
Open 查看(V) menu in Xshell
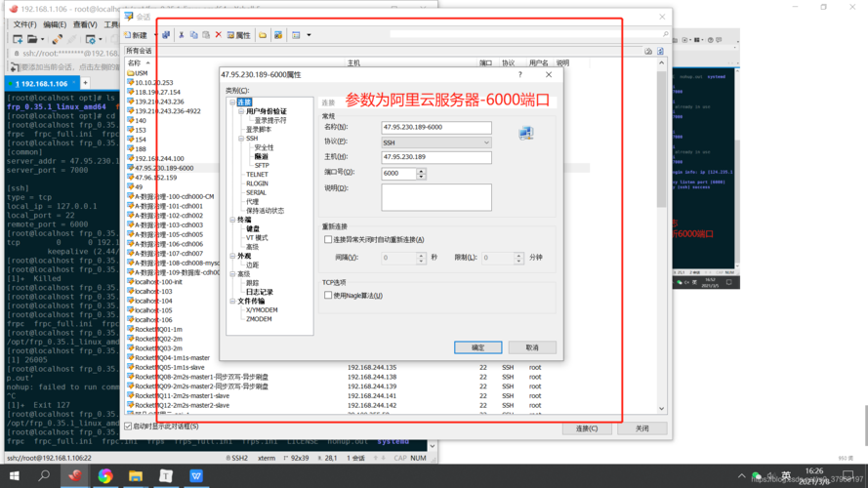tap(85, 24)
